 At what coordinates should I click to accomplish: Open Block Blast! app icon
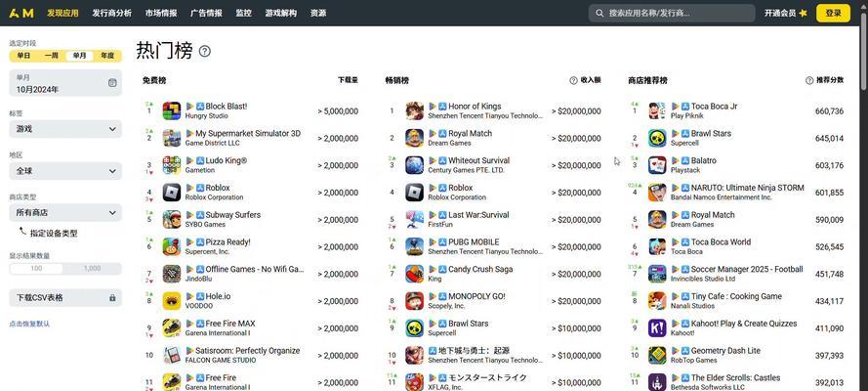(172, 110)
